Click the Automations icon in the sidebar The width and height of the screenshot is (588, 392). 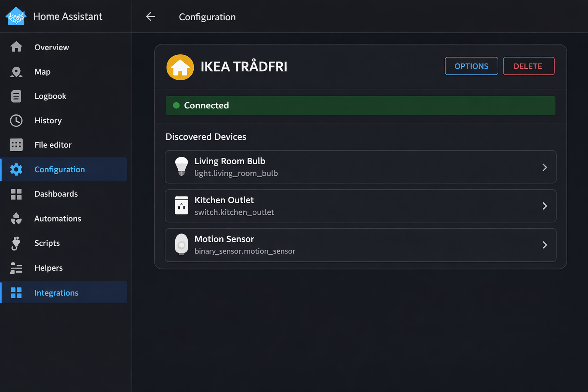click(16, 219)
